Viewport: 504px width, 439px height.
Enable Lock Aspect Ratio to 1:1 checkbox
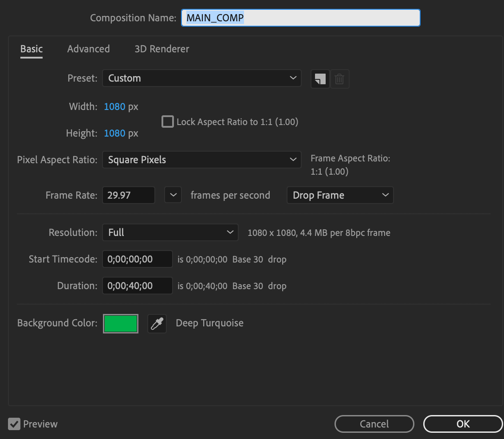pos(168,122)
